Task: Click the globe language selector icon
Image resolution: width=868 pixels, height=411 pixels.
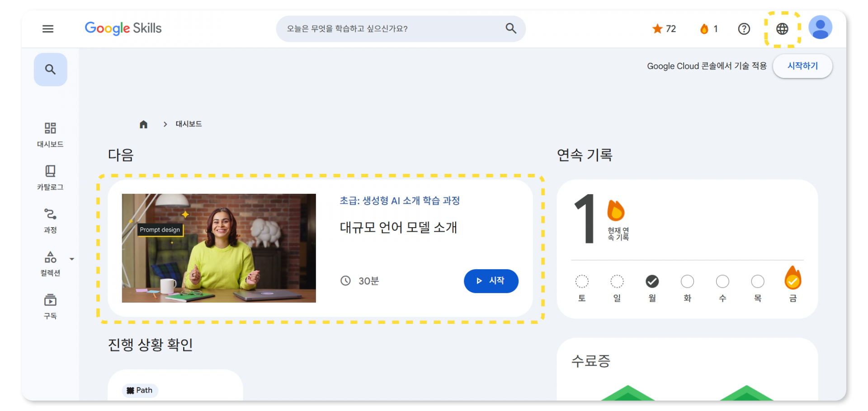Action: [782, 29]
